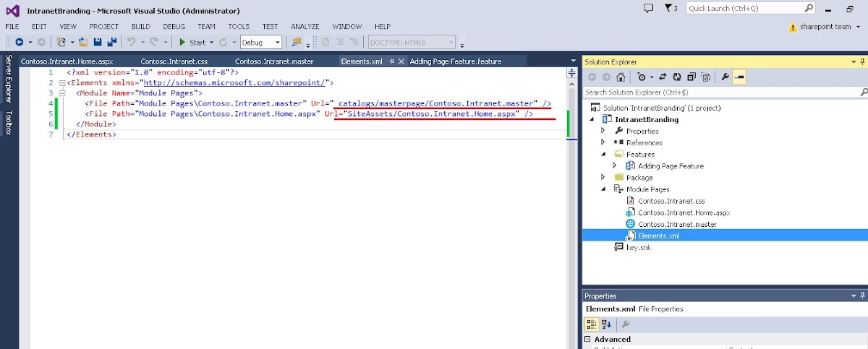Expand the Properties node in Solution Explorer
The height and width of the screenshot is (349, 868).
[604, 131]
